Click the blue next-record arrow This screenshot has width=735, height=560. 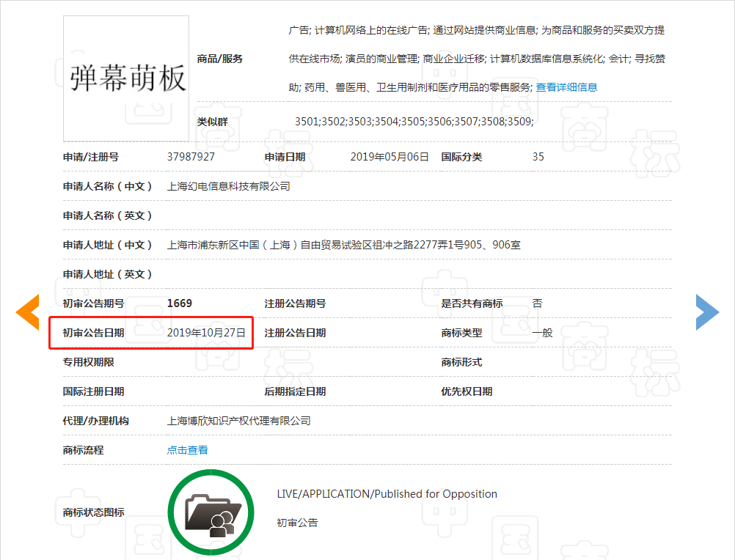coord(707,312)
